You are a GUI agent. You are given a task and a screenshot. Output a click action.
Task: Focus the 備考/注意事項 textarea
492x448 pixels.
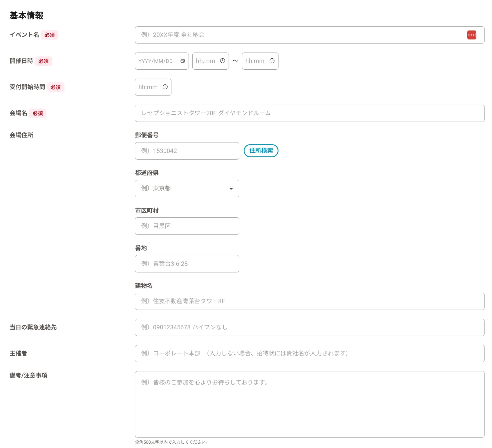coord(310,404)
